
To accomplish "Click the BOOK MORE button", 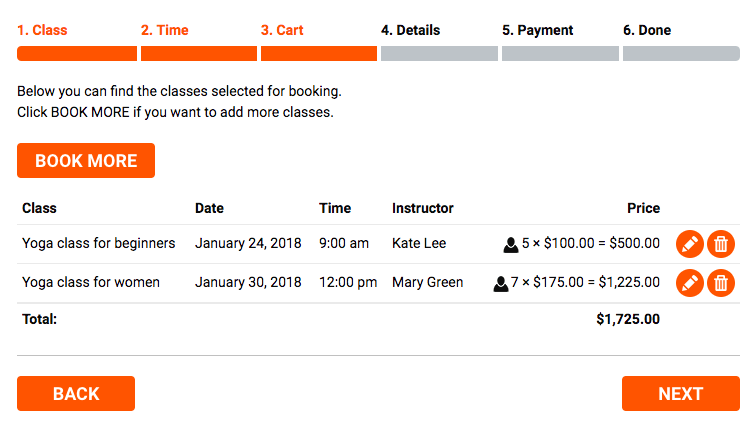I will click(x=86, y=161).
